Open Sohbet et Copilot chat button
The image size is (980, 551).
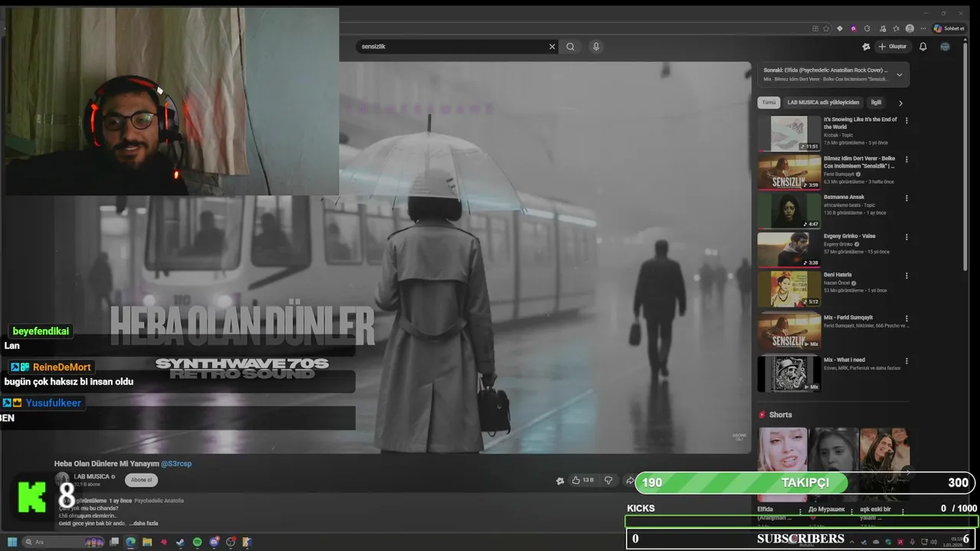coord(949,28)
